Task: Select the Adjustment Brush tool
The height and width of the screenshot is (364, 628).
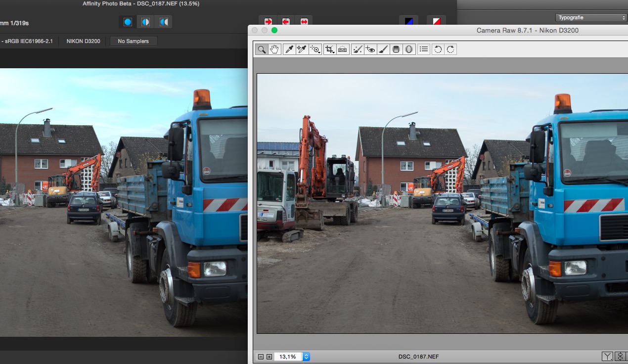Action: coord(383,49)
